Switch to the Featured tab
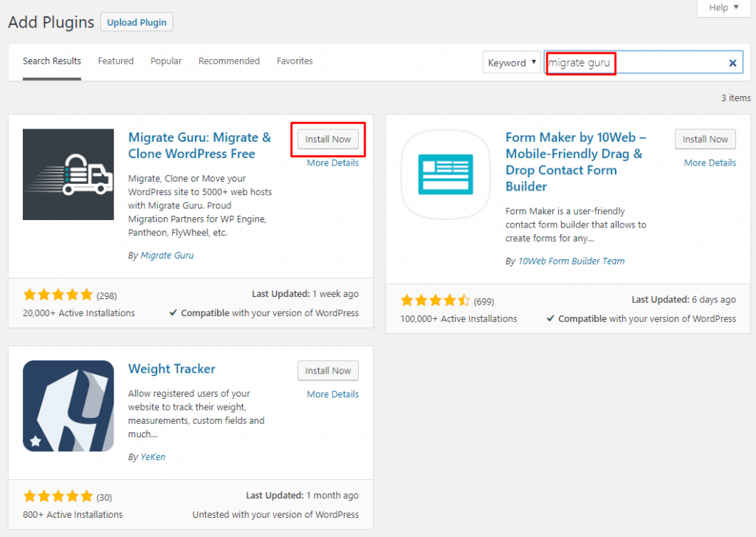 tap(116, 61)
